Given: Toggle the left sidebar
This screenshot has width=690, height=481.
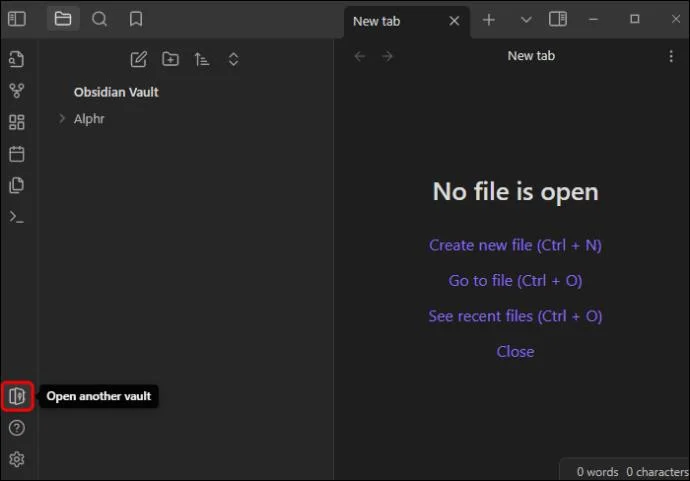Looking at the screenshot, I should pyautogui.click(x=17, y=19).
